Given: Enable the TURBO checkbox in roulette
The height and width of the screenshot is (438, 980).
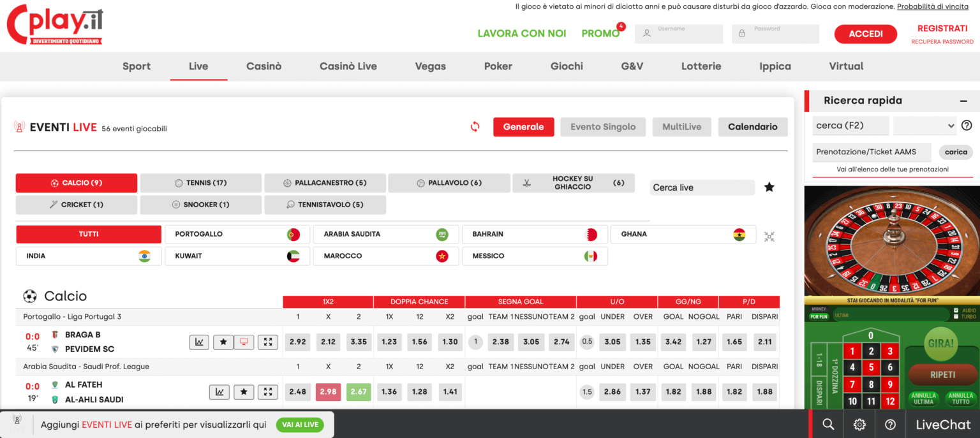Looking at the screenshot, I should tap(955, 316).
